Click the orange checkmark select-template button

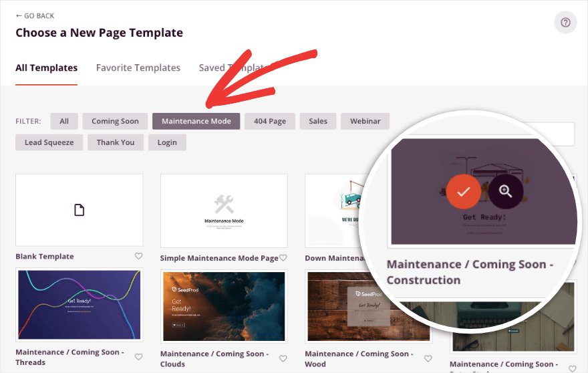[x=464, y=191]
